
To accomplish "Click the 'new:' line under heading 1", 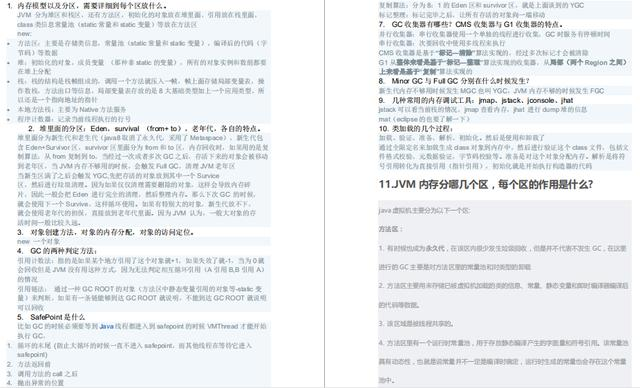I will pyautogui.click(x=24, y=33).
